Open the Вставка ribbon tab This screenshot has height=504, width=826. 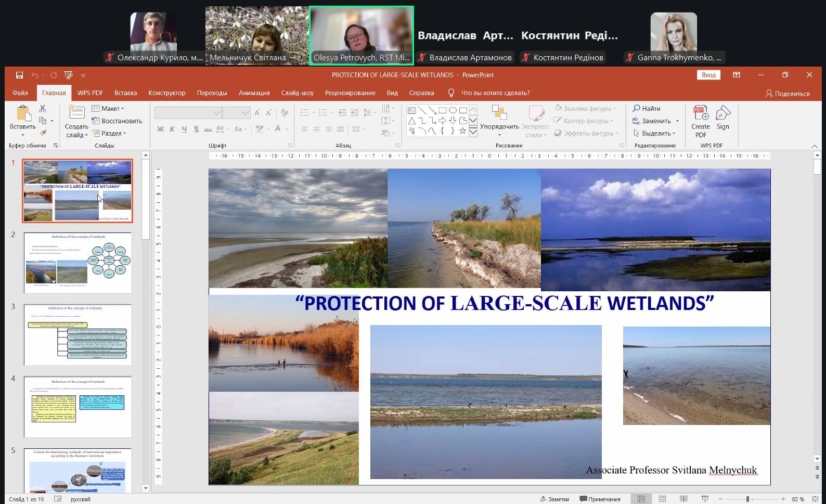(x=125, y=93)
